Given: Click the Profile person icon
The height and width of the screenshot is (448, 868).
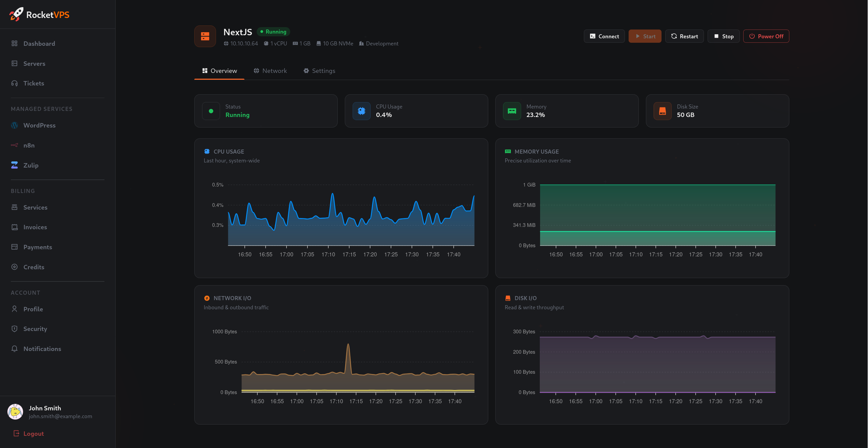Looking at the screenshot, I should [x=14, y=309].
